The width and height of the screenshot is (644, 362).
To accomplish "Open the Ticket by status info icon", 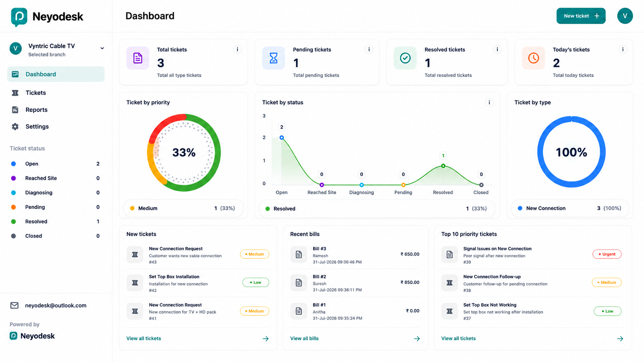I will tap(489, 102).
